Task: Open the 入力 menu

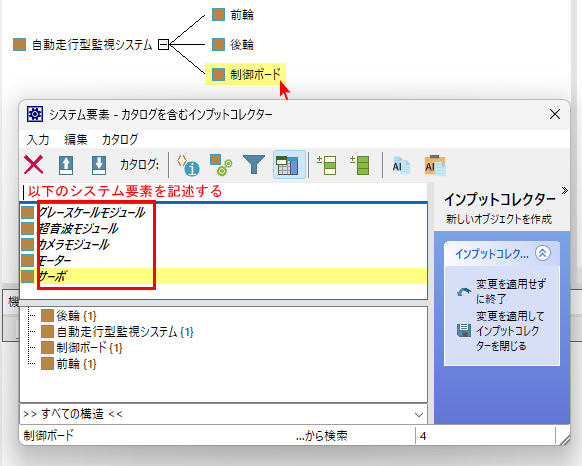Action: pyautogui.click(x=38, y=140)
